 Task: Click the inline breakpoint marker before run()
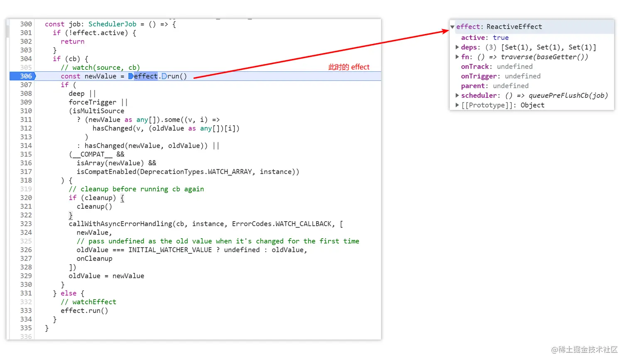[164, 76]
